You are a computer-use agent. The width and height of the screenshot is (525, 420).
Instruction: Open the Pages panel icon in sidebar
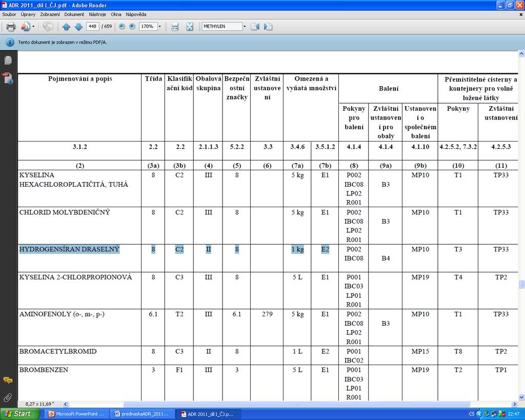pos(8,61)
